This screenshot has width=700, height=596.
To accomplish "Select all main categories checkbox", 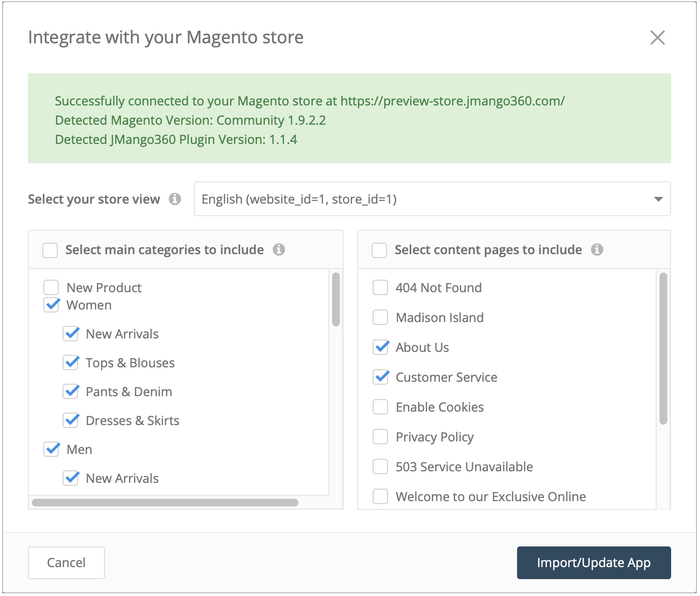I will [x=50, y=250].
